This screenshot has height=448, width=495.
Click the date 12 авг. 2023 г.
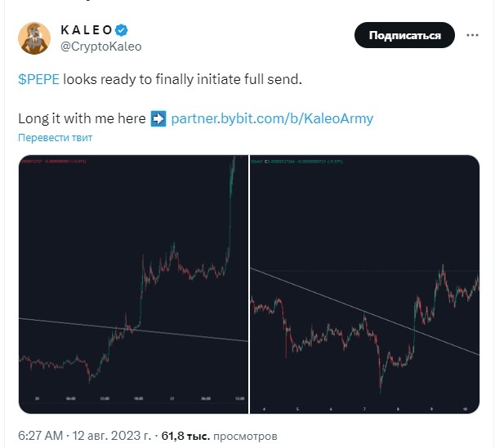coord(112,436)
